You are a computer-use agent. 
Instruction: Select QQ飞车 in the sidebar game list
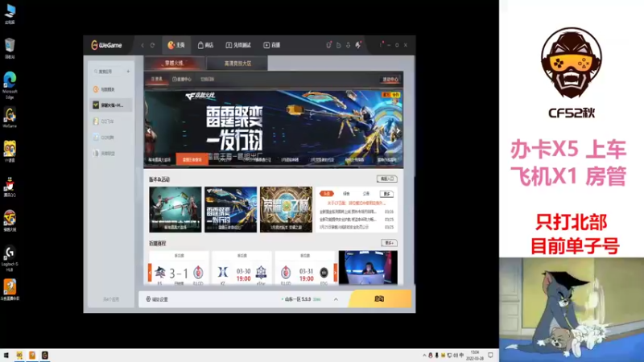tap(110, 121)
